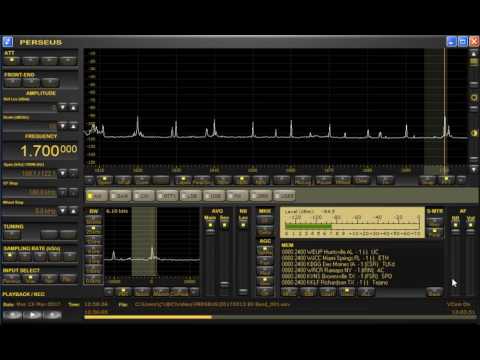Click the shaded passband in BW display
Viewport: 480px width, 360px height.
144,242
